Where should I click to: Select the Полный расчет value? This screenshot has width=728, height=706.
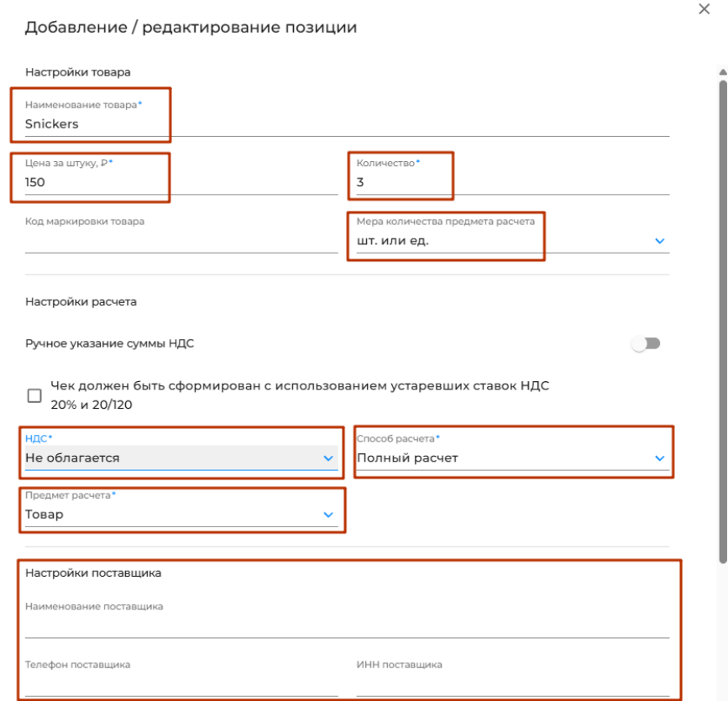[x=408, y=458]
